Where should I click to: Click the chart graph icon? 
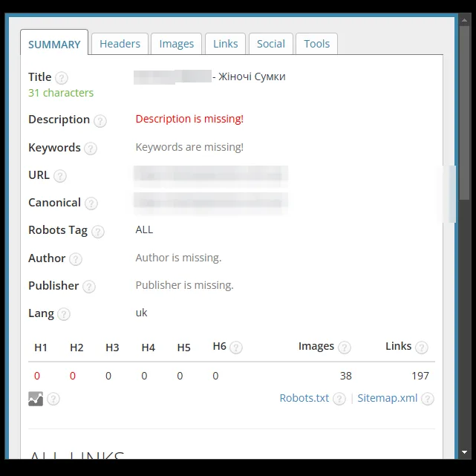click(36, 399)
